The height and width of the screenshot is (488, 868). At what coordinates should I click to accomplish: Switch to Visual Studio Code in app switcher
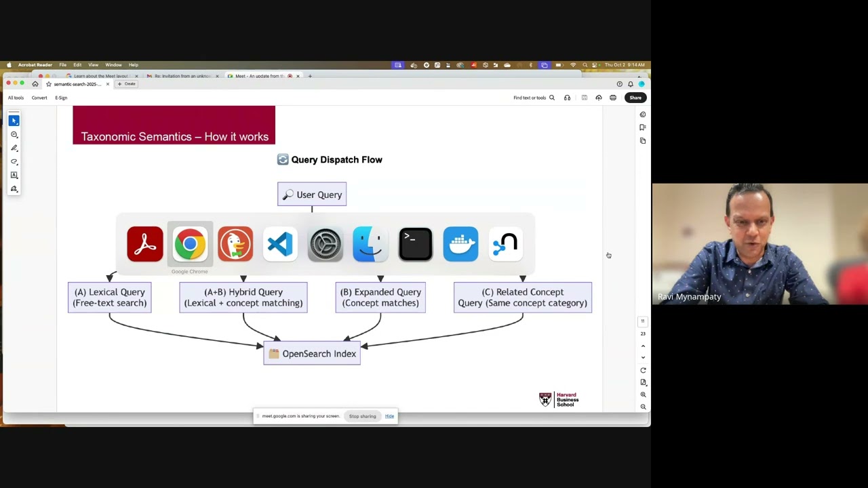point(280,244)
